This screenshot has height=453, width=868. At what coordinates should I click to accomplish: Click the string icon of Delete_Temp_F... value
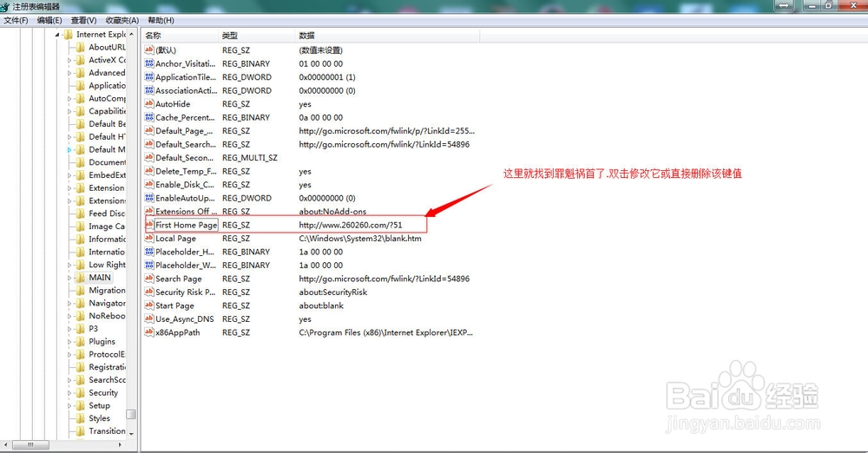pos(149,171)
